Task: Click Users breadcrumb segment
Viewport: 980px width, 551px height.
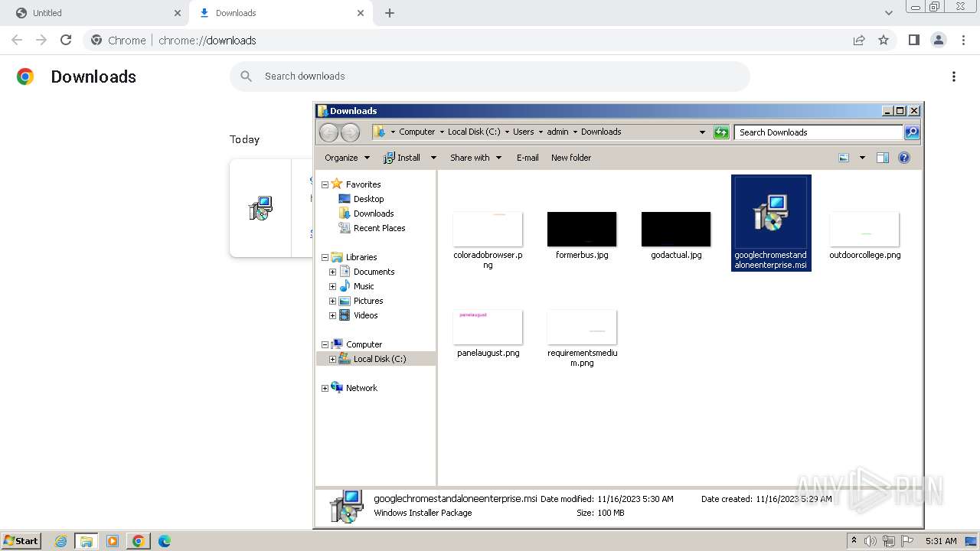Action: pyautogui.click(x=524, y=132)
